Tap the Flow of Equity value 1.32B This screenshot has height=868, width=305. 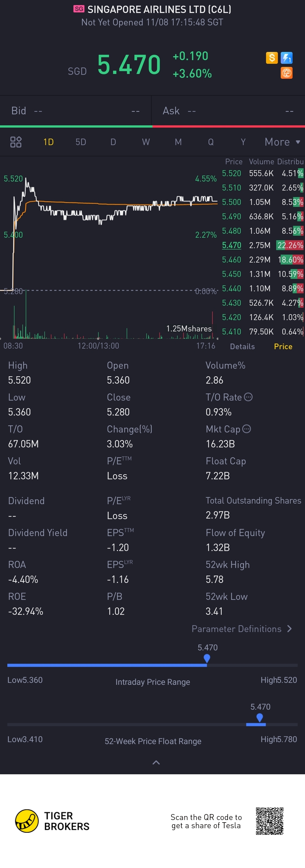coord(218,547)
